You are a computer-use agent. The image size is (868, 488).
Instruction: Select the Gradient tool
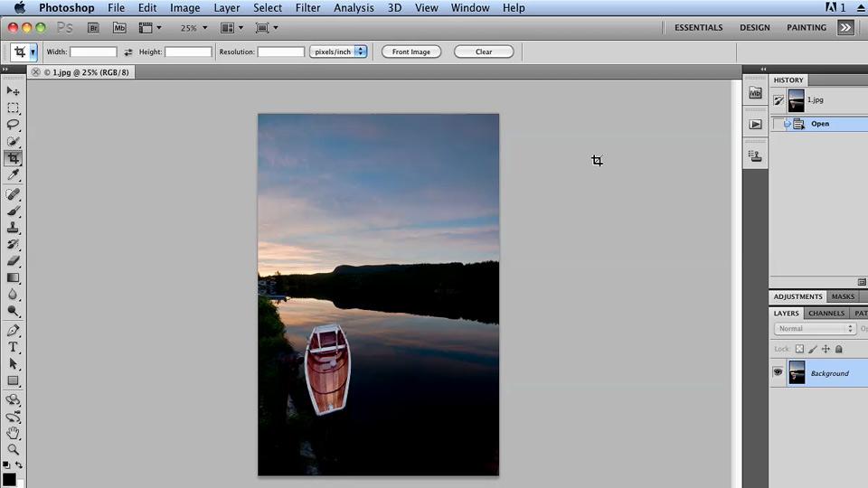pos(13,277)
